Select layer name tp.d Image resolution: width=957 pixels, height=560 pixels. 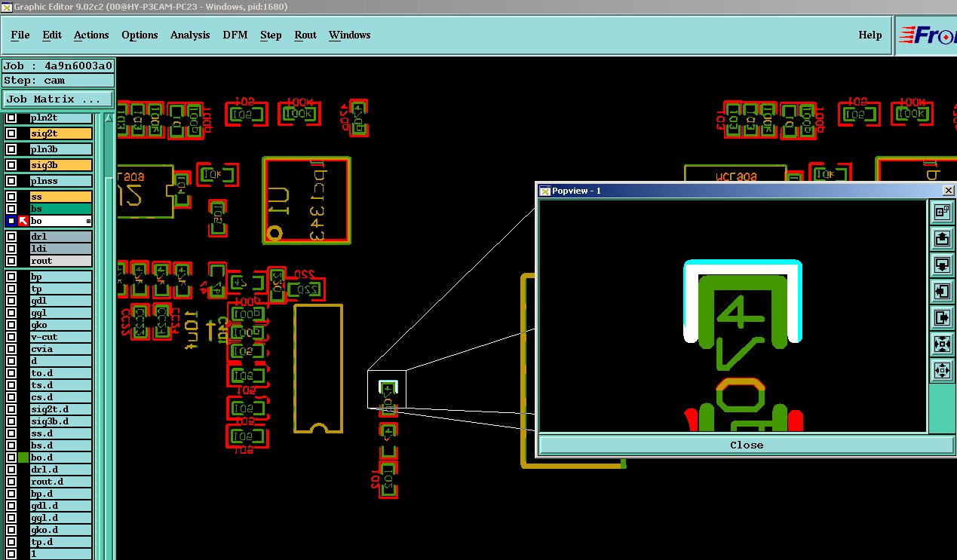point(60,542)
